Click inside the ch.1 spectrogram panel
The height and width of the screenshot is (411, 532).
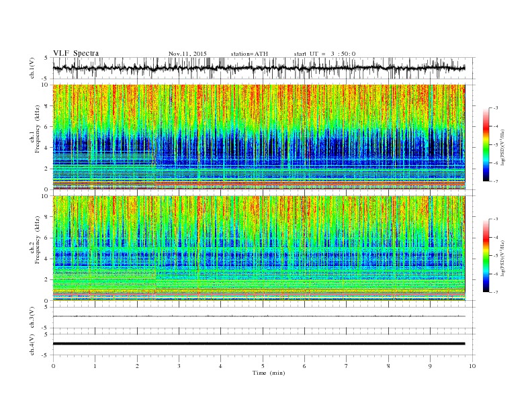click(x=259, y=137)
